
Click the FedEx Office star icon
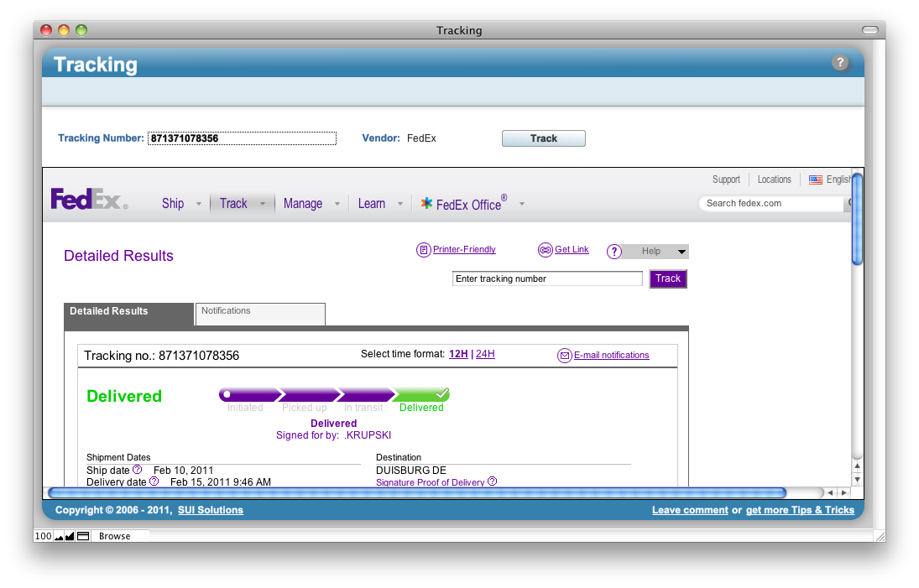point(426,203)
